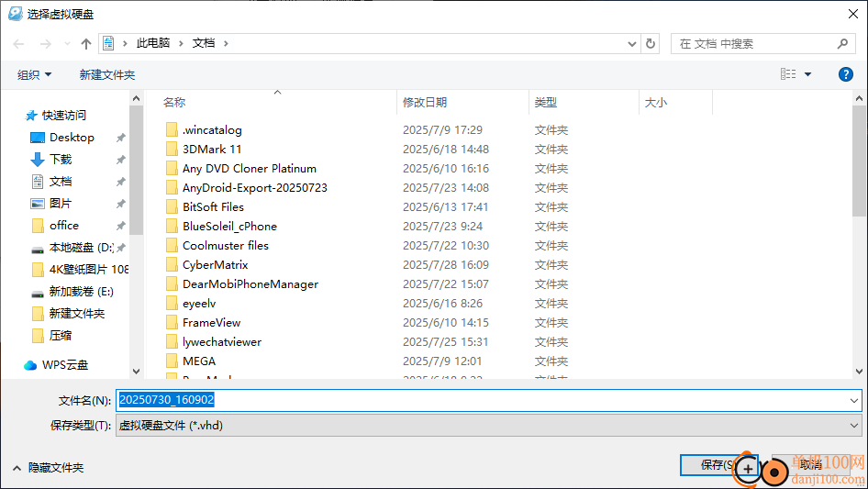
Task: Sort by 名称 column header
Action: pyautogui.click(x=174, y=103)
